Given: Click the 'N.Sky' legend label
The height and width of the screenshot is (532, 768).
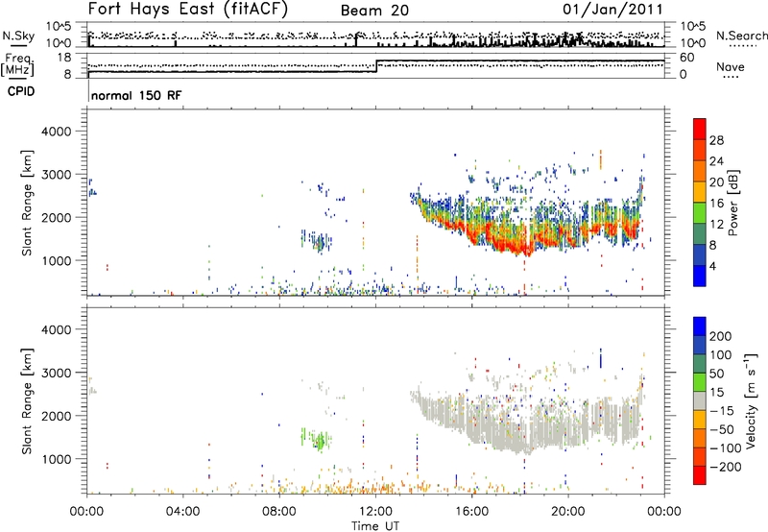Looking at the screenshot, I should click(x=18, y=36).
